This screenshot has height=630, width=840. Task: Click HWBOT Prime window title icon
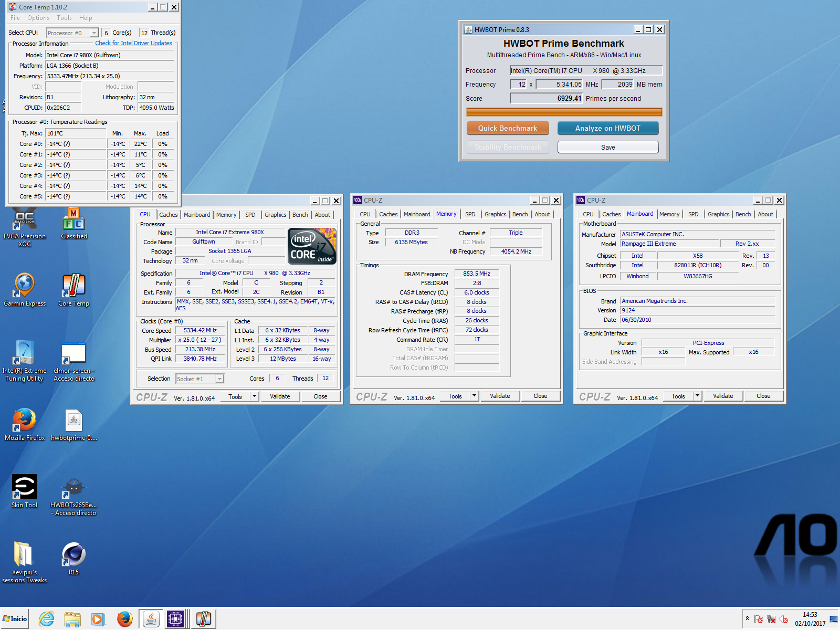(468, 29)
